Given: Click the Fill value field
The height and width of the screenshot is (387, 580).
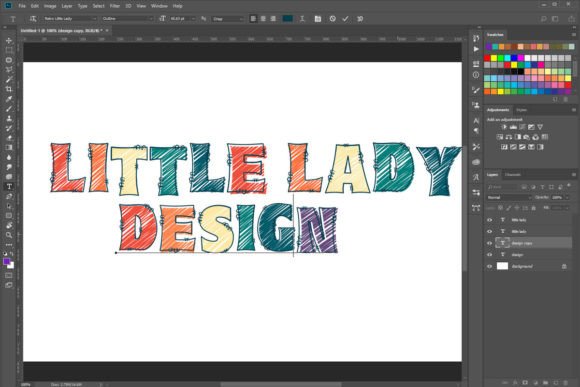Looking at the screenshot, I should click(559, 208).
